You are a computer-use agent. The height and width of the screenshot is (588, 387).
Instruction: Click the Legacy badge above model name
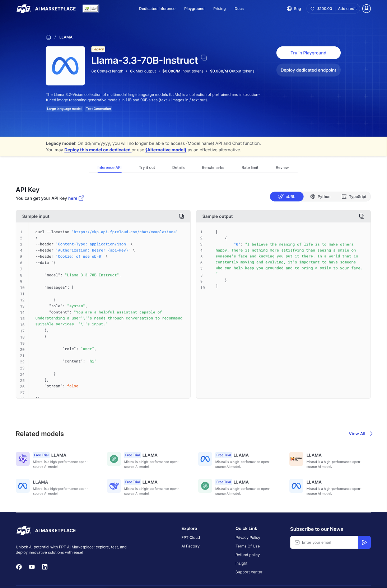[x=98, y=49]
